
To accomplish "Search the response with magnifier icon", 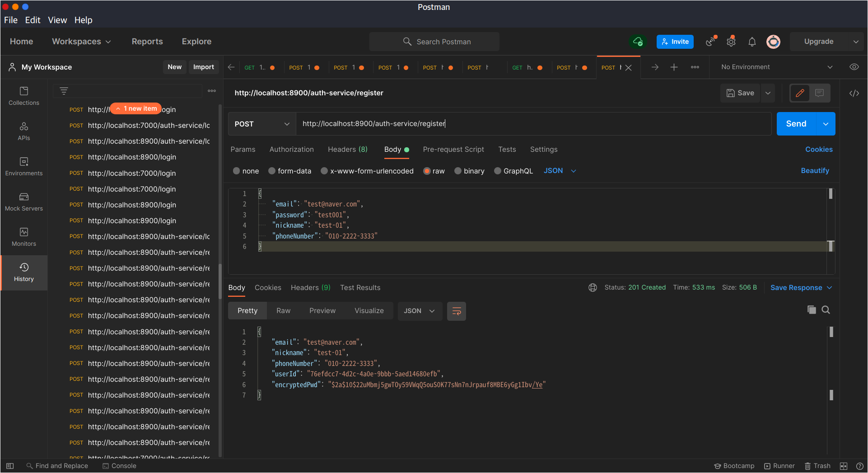I will pyautogui.click(x=826, y=310).
